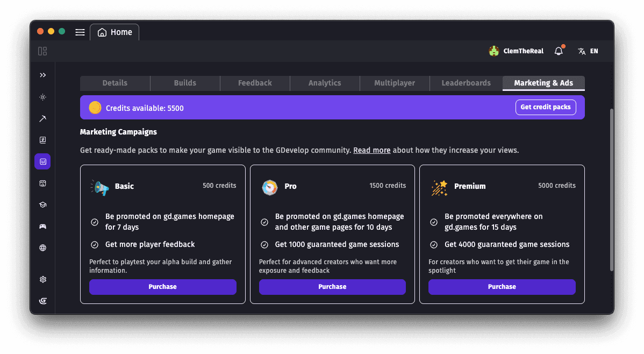Open the Learn graduation cap icon
The width and height of the screenshot is (644, 354).
[42, 205]
